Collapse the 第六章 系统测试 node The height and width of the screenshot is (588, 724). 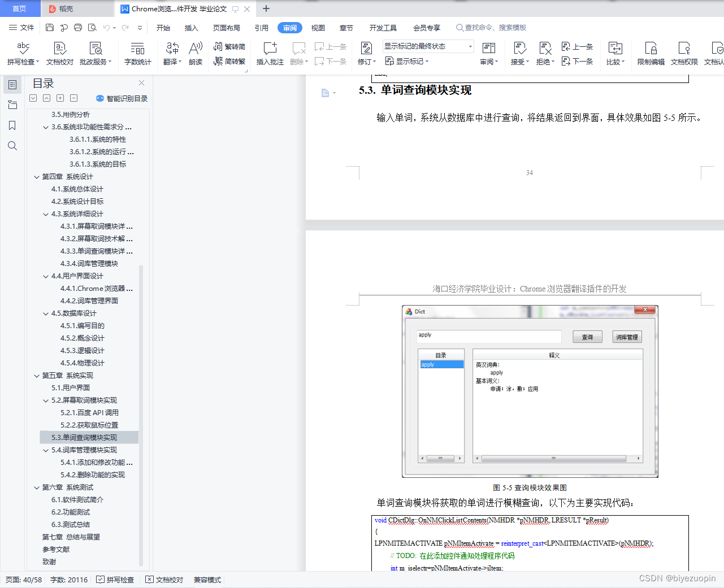[x=37, y=487]
